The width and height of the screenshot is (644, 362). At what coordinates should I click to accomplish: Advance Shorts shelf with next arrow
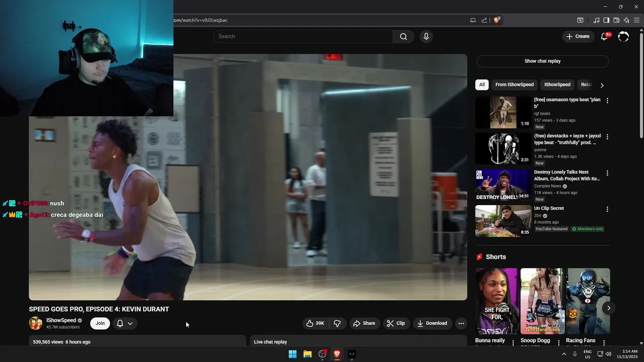(x=608, y=308)
